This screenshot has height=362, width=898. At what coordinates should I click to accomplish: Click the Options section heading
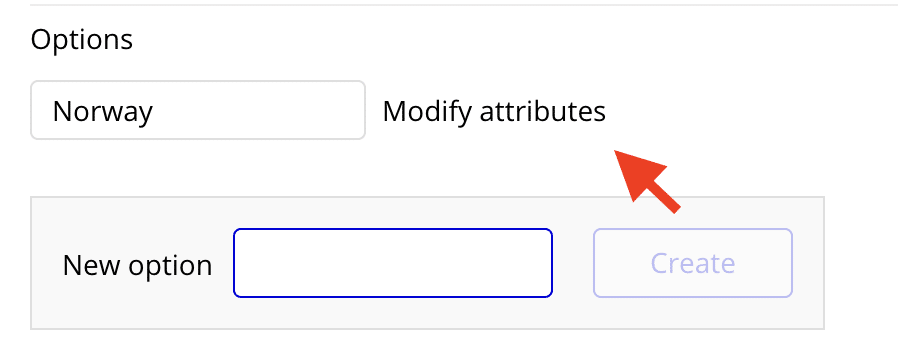[x=82, y=40]
